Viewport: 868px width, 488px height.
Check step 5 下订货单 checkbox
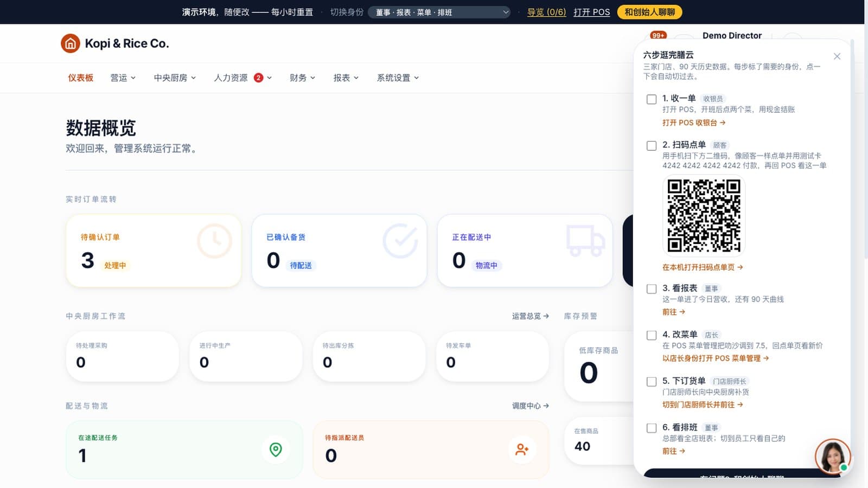point(652,382)
